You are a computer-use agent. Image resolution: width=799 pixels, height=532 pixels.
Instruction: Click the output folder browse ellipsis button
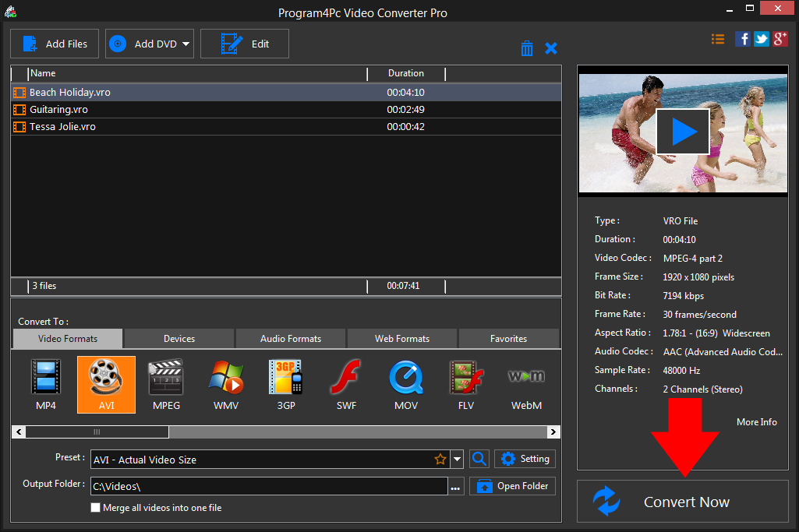(x=456, y=487)
